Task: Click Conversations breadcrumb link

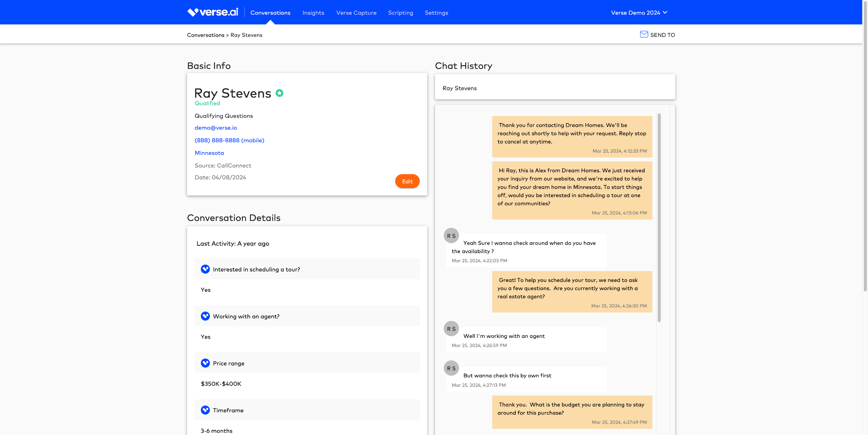Action: 205,35
